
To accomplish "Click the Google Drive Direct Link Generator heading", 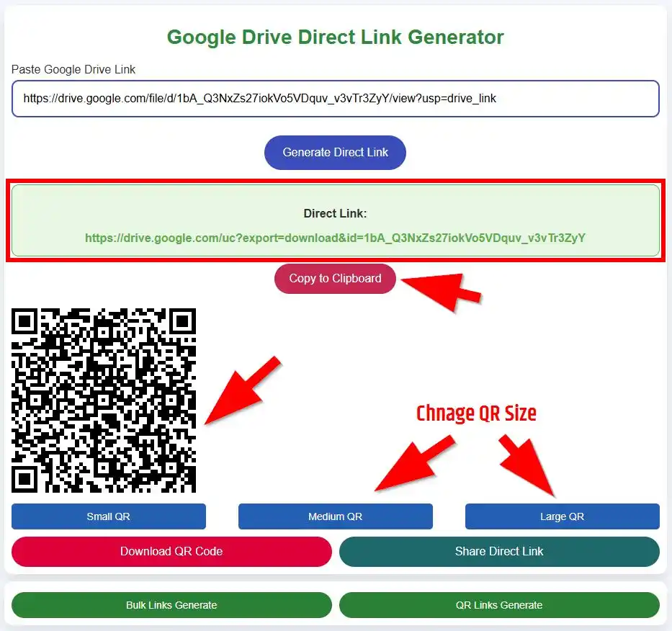I will [335, 37].
